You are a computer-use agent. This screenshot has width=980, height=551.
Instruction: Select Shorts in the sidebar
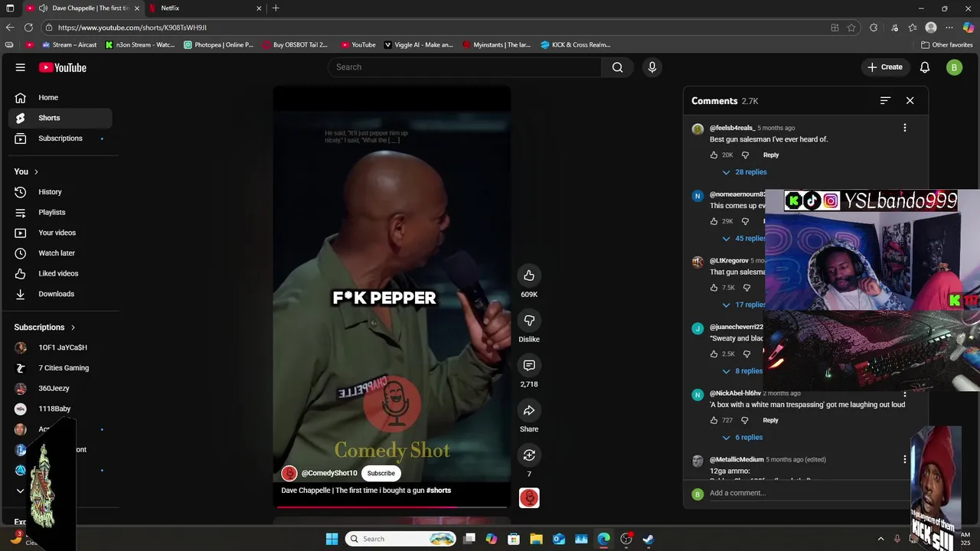[x=60, y=118]
